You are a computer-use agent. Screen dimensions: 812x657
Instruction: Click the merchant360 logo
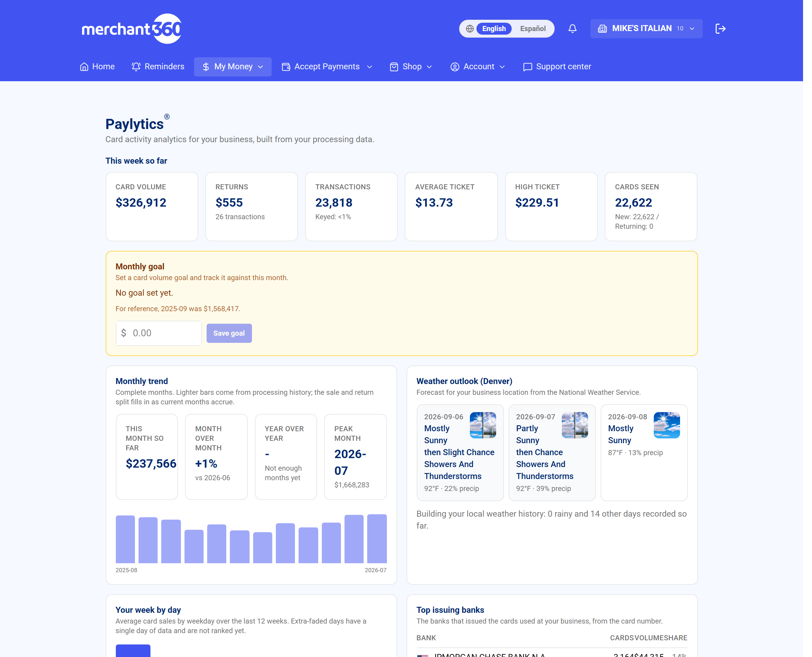click(x=131, y=29)
